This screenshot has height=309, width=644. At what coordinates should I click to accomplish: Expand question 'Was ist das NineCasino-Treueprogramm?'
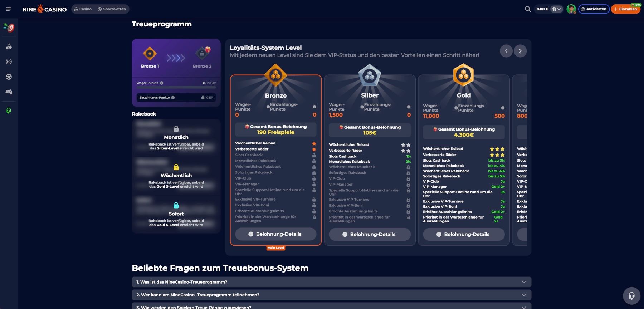pyautogui.click(x=331, y=282)
